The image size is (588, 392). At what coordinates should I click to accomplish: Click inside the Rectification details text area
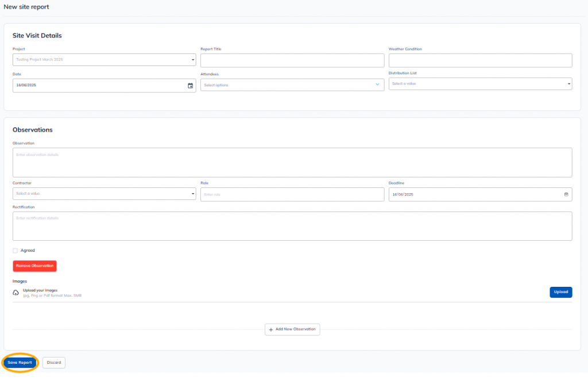point(292,226)
